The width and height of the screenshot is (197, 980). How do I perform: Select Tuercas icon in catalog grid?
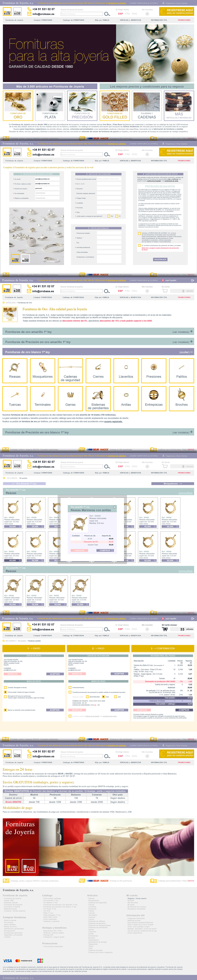click(15, 398)
